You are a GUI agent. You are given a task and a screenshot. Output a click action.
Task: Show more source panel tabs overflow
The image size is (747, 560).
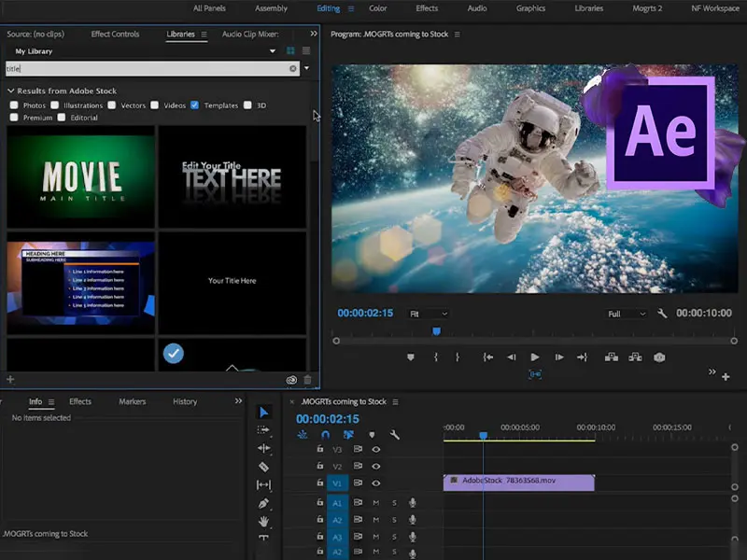pyautogui.click(x=314, y=34)
